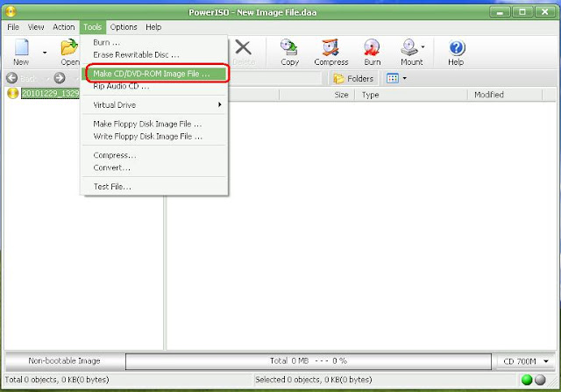Click the view mode grid icon
This screenshot has width=561, height=392.
(x=393, y=78)
